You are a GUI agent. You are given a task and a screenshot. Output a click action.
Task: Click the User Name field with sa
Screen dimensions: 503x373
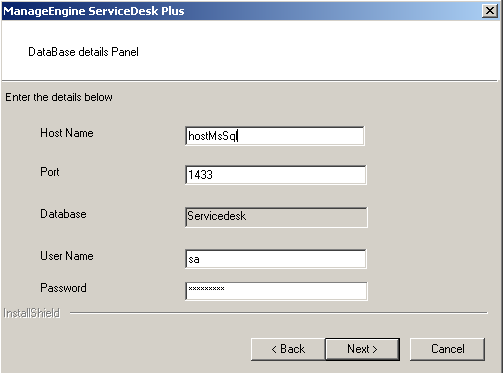tap(276, 259)
